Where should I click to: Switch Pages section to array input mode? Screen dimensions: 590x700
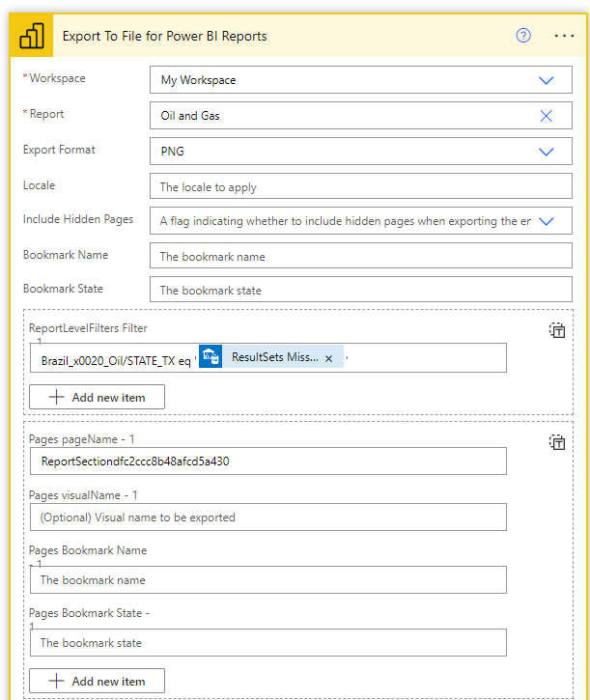[557, 442]
